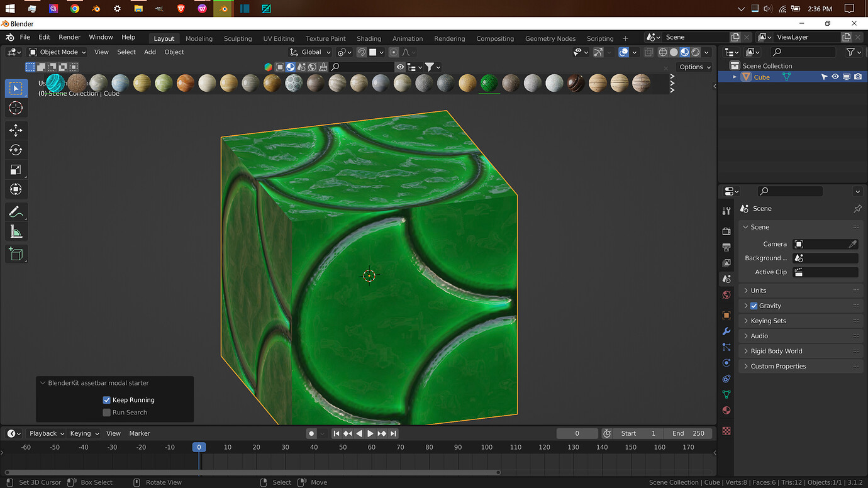Image resolution: width=868 pixels, height=488 pixels.
Task: Activate the Move tool
Action: [x=16, y=130]
